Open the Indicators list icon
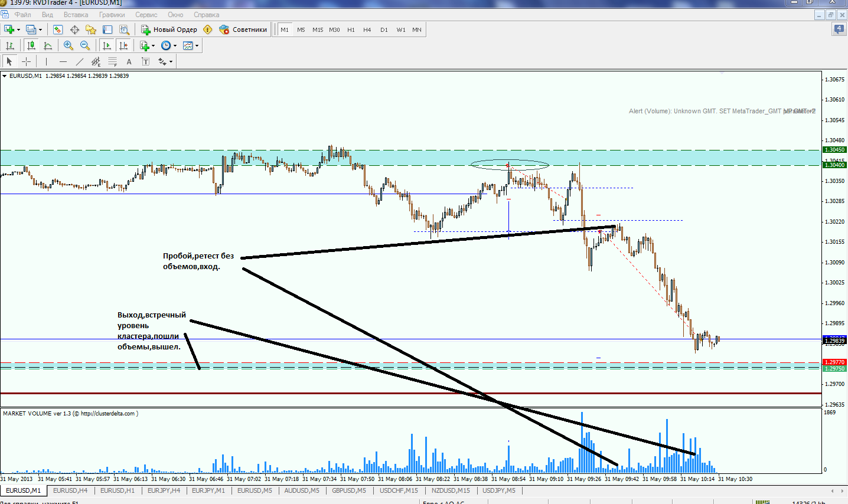The height and width of the screenshot is (504, 848). tap(145, 45)
